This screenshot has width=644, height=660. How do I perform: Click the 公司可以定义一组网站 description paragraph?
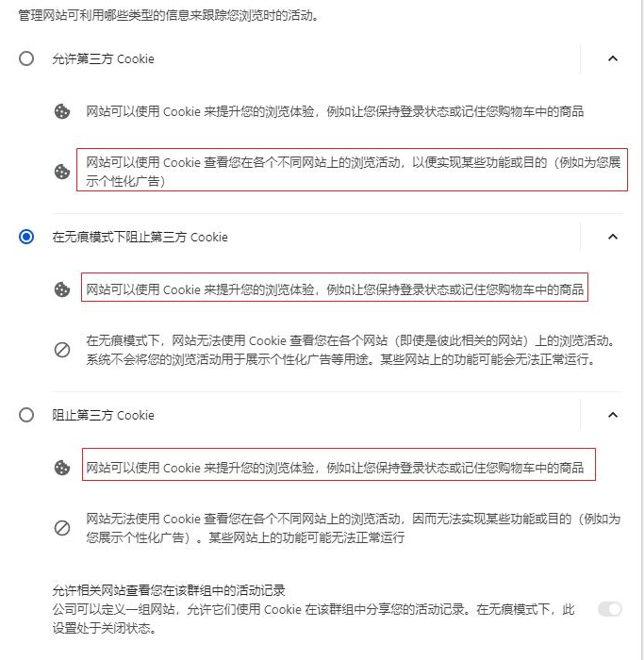(x=313, y=619)
